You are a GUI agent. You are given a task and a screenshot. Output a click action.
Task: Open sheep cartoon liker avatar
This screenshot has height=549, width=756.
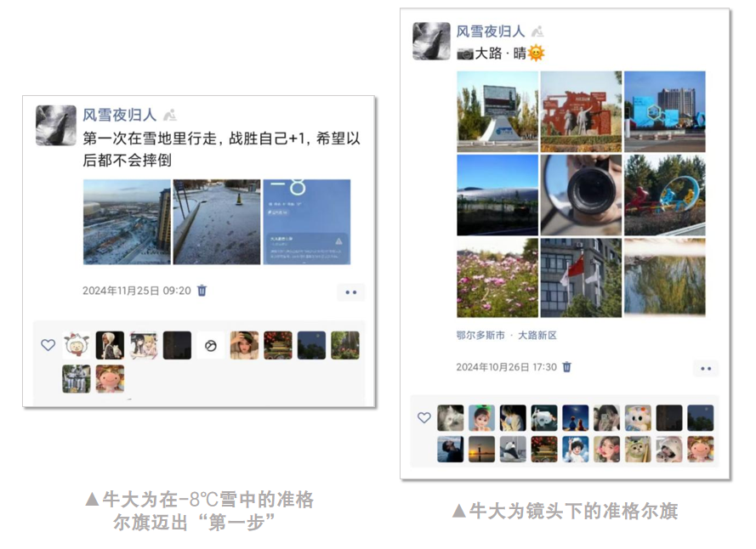click(x=77, y=345)
